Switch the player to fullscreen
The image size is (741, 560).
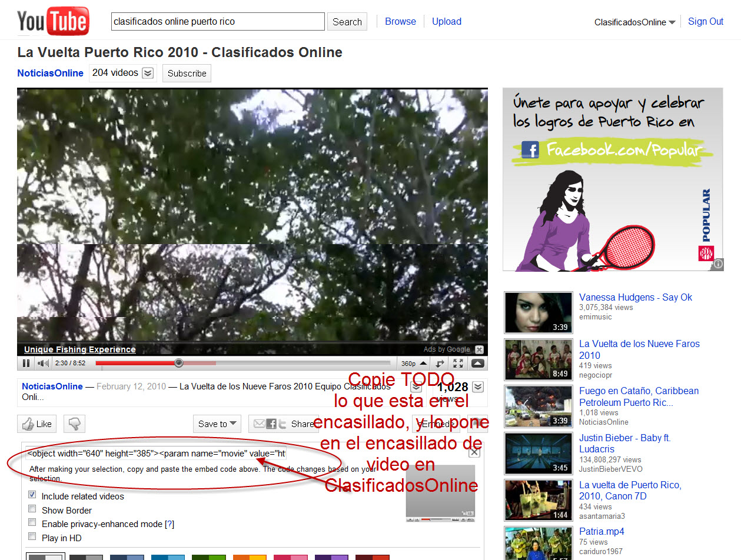point(458,364)
